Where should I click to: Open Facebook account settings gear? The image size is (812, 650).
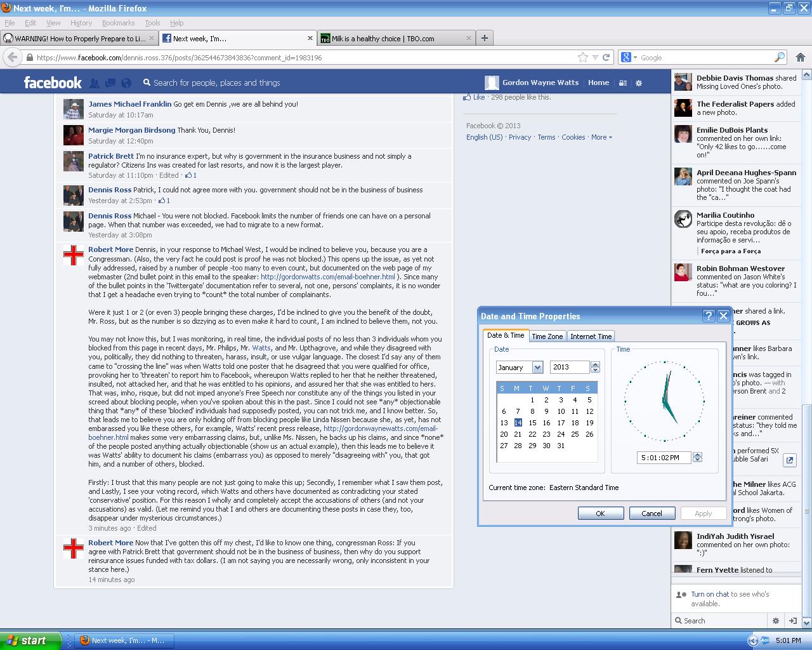click(639, 83)
